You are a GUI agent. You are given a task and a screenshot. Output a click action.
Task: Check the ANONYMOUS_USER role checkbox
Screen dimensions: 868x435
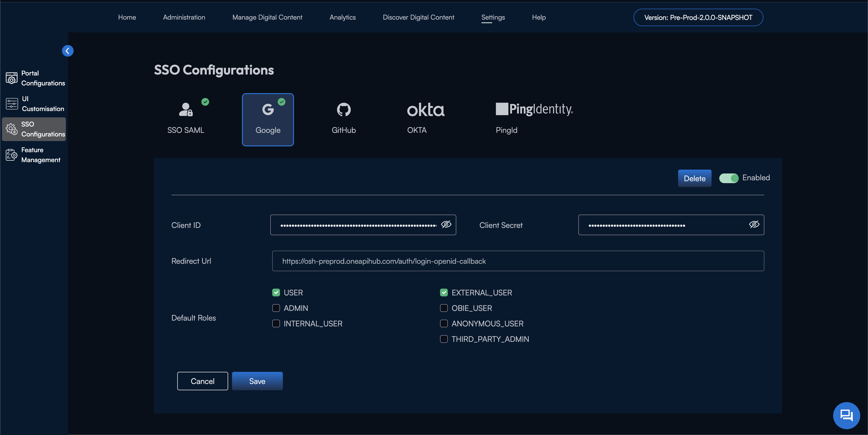pyautogui.click(x=444, y=323)
